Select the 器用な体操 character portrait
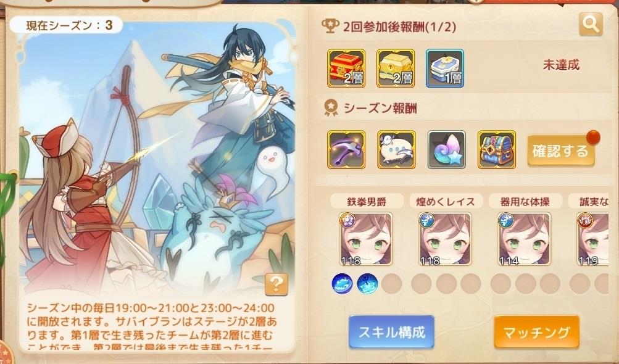This screenshot has width=619, height=364. [524, 239]
